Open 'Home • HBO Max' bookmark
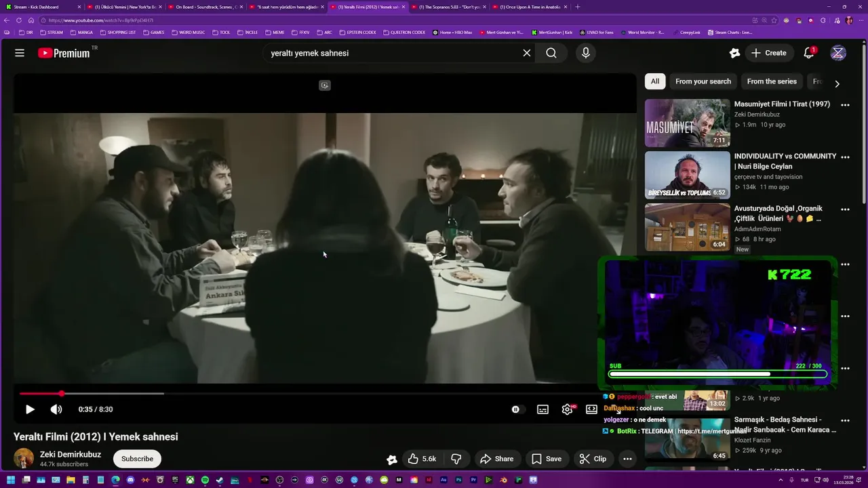 [452, 32]
